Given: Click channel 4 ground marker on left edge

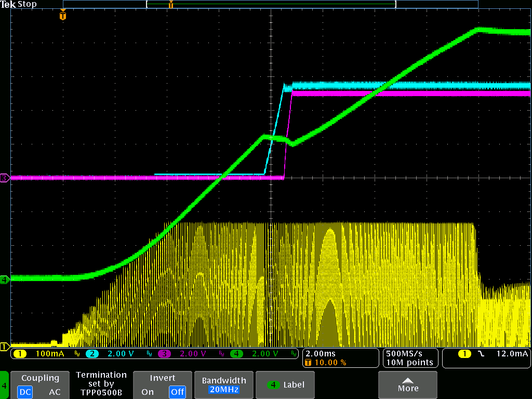Looking at the screenshot, I should click(5, 280).
